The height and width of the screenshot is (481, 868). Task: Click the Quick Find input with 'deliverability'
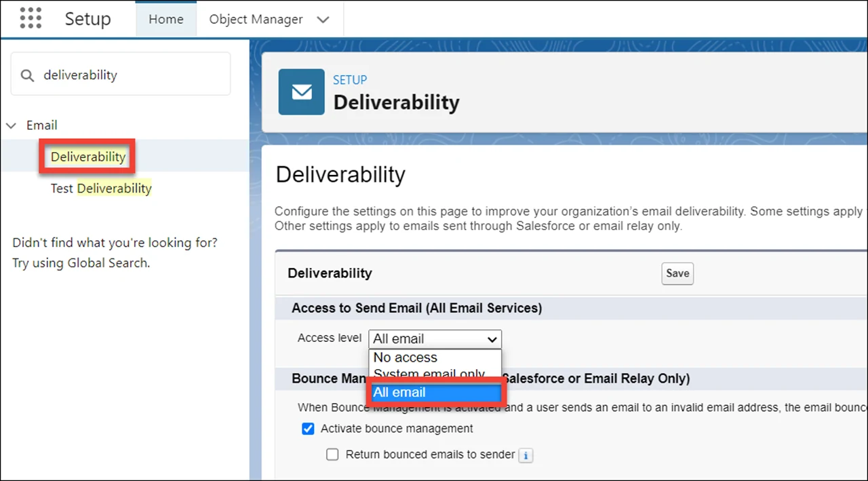(121, 75)
